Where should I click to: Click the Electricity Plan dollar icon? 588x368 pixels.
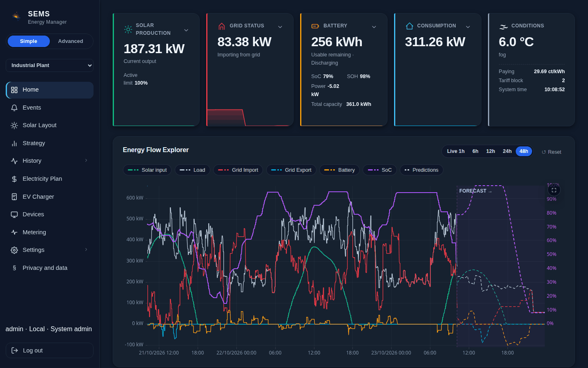click(14, 179)
